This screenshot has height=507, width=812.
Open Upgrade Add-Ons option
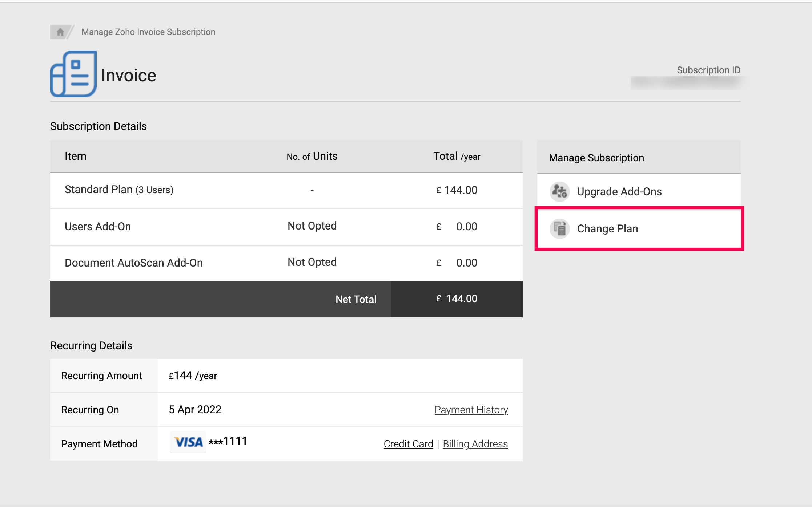coord(619,191)
